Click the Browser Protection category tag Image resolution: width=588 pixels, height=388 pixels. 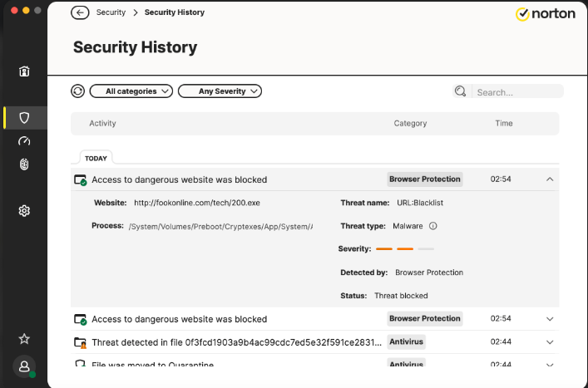424,179
